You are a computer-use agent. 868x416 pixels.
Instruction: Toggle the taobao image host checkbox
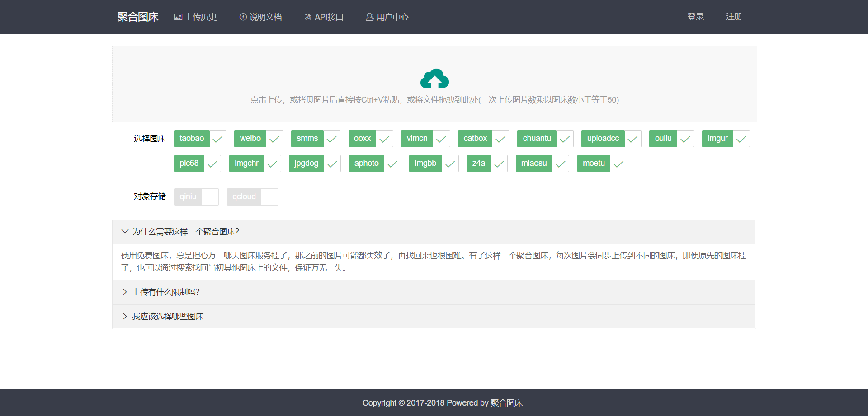(x=200, y=139)
